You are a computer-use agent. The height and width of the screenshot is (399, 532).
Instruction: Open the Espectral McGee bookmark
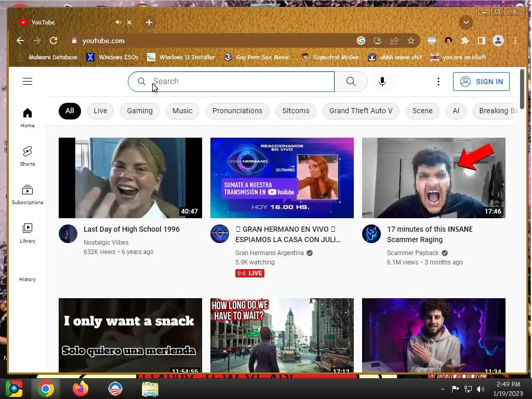point(330,57)
